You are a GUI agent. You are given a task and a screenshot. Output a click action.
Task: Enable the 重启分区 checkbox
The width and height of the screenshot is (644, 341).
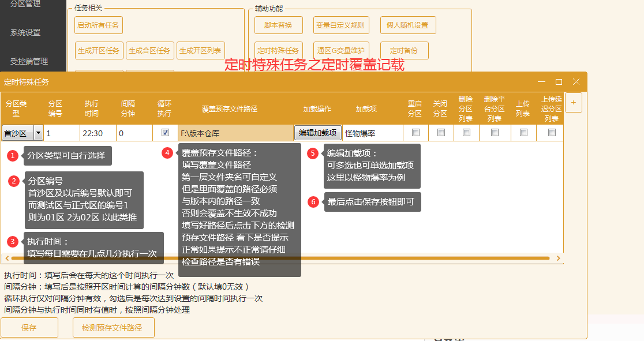tap(415, 133)
